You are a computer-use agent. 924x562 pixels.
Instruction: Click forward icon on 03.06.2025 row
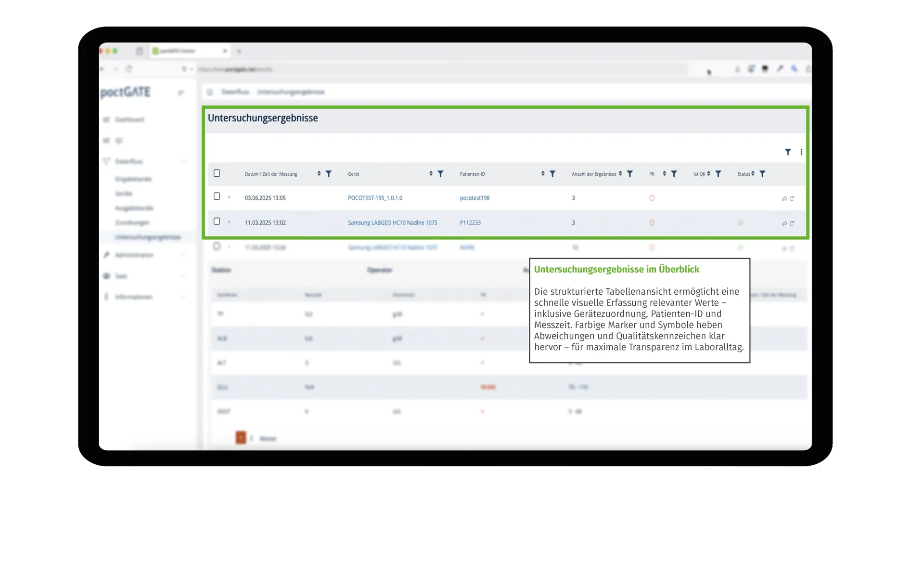(784, 198)
